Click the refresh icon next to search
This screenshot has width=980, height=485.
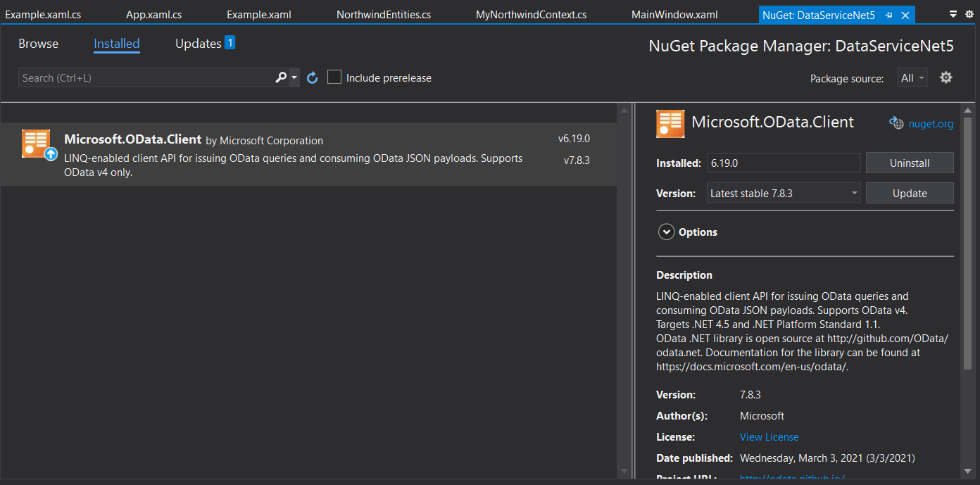(313, 78)
